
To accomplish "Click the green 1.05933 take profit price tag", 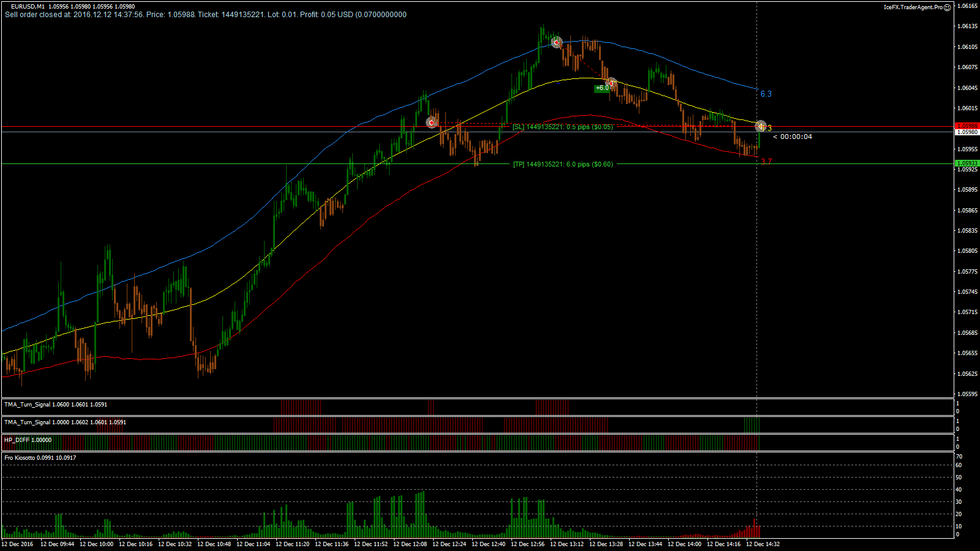I will point(967,163).
